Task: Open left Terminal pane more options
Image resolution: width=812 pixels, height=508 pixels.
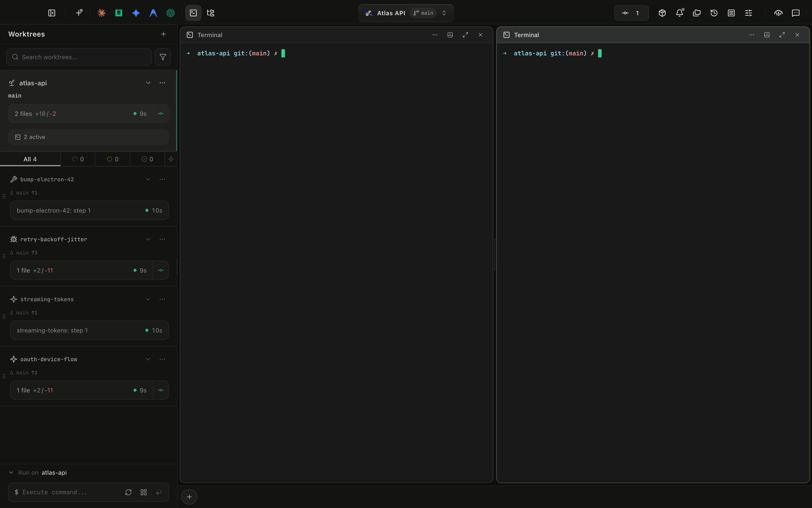Action: click(435, 35)
